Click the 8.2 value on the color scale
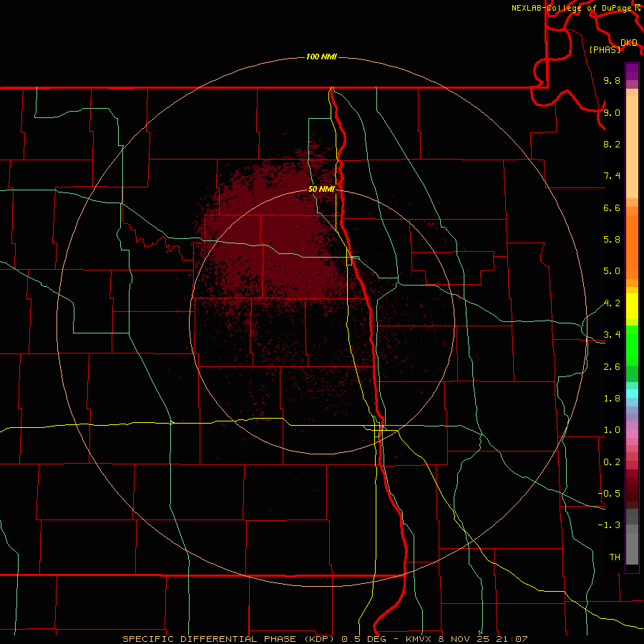This screenshot has width=644, height=644. pyautogui.click(x=612, y=144)
